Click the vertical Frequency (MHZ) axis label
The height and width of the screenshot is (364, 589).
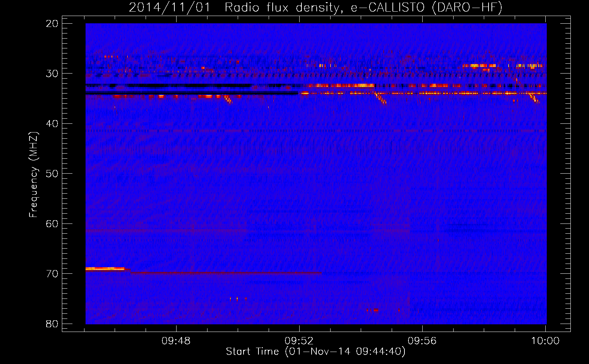click(x=33, y=175)
